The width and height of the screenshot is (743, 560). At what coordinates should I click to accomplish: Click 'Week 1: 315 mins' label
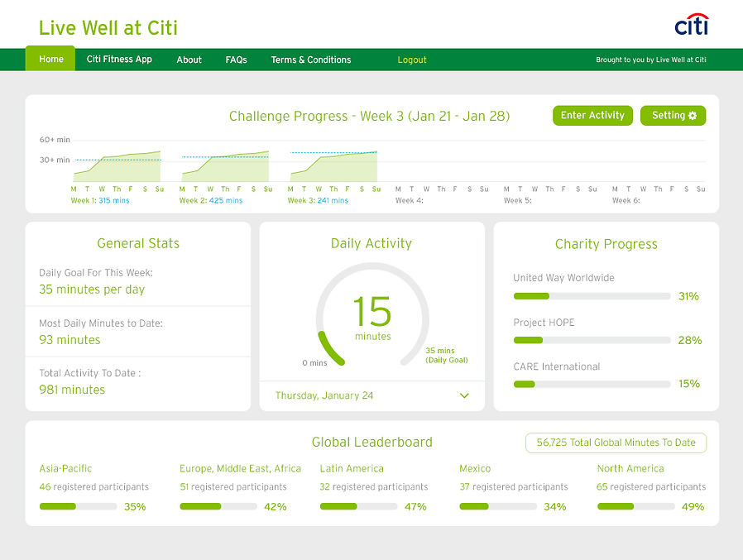point(100,200)
